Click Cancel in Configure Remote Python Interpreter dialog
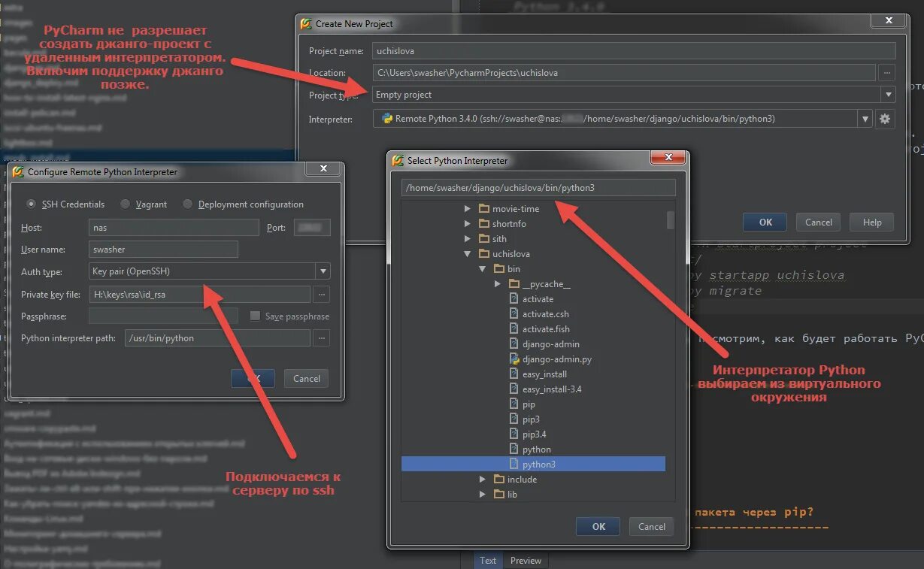The image size is (924, 569). click(x=306, y=379)
